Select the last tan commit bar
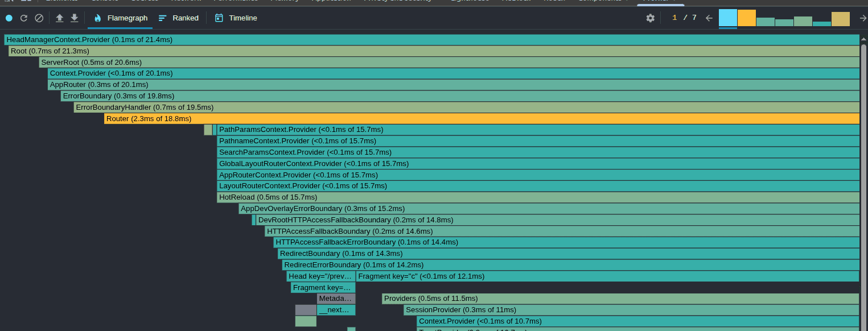868x331 pixels. coord(840,19)
